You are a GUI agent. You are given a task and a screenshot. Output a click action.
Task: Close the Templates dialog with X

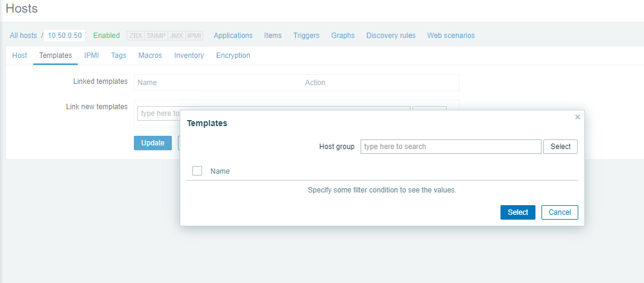(x=577, y=117)
